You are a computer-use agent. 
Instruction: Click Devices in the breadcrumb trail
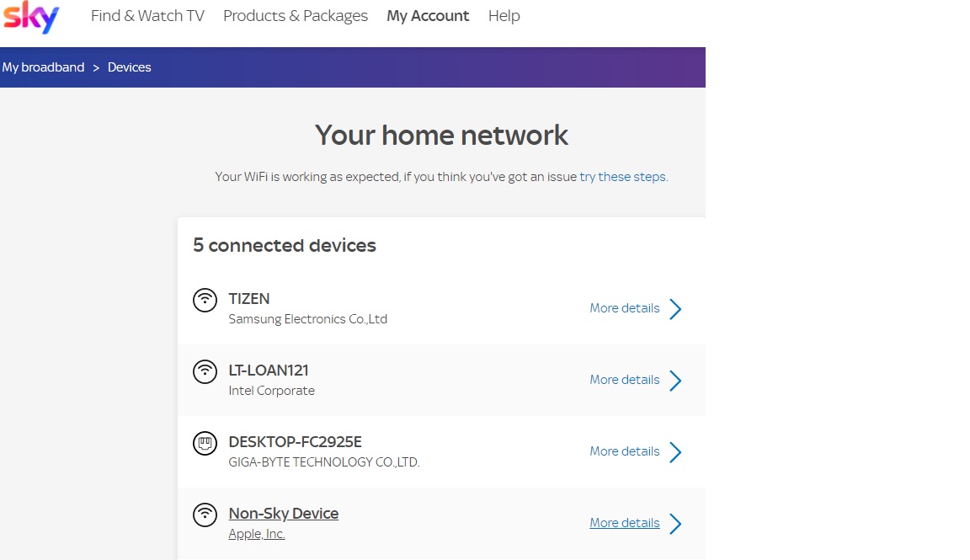[129, 67]
